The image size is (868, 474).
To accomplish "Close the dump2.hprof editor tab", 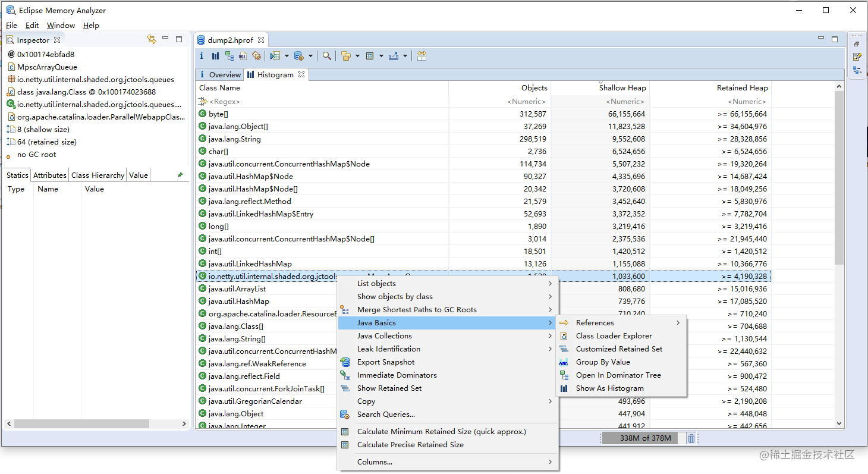I will point(260,40).
